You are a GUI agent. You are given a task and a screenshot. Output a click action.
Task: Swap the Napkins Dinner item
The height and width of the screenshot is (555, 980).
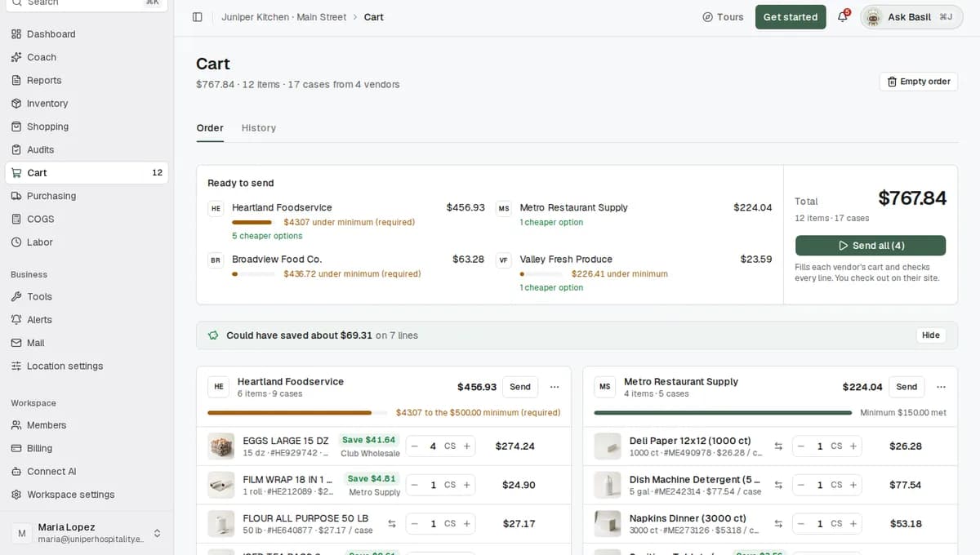coord(778,524)
